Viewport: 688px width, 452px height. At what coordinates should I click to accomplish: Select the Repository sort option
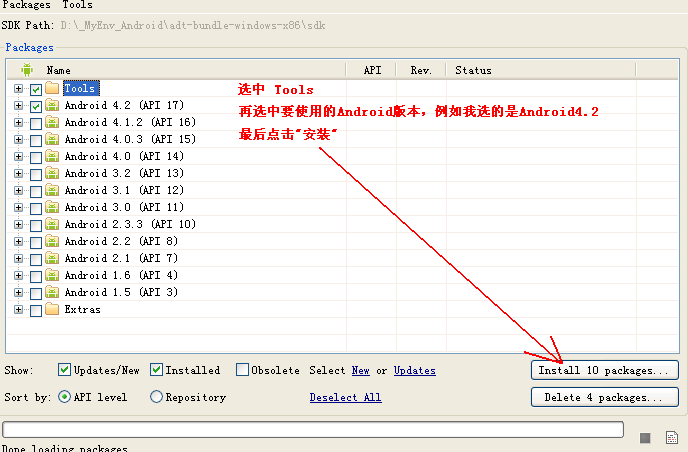tap(156, 397)
